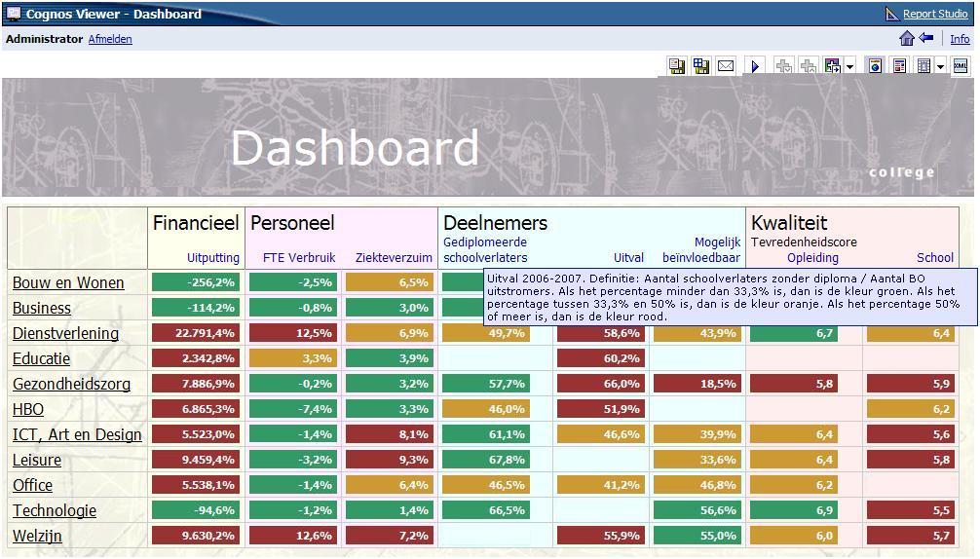Click the Info link

(x=960, y=39)
